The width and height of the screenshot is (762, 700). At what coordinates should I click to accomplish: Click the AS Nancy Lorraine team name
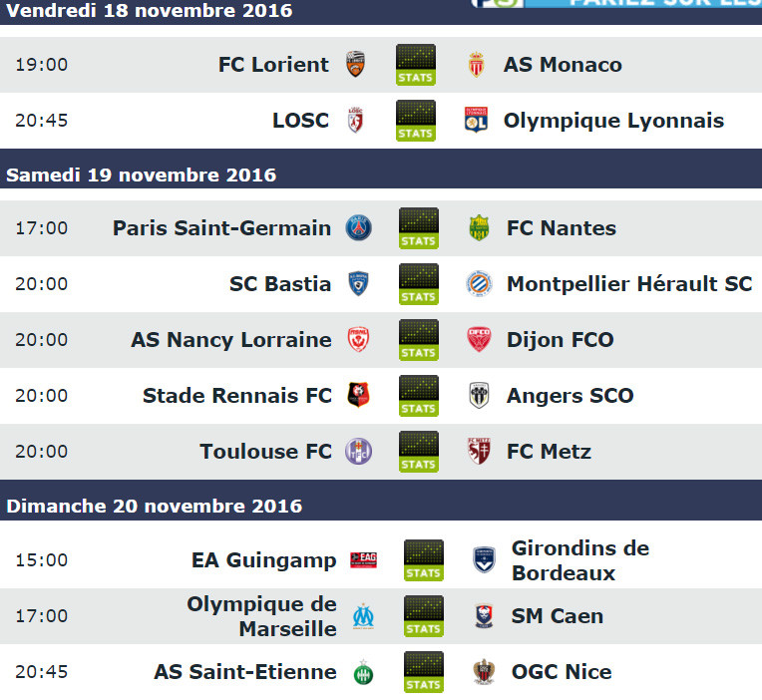click(231, 340)
